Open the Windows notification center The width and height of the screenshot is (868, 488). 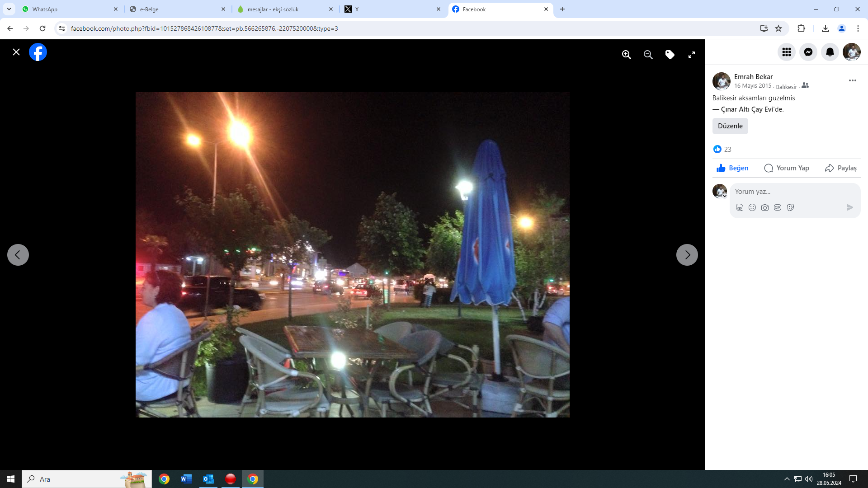tap(853, 479)
